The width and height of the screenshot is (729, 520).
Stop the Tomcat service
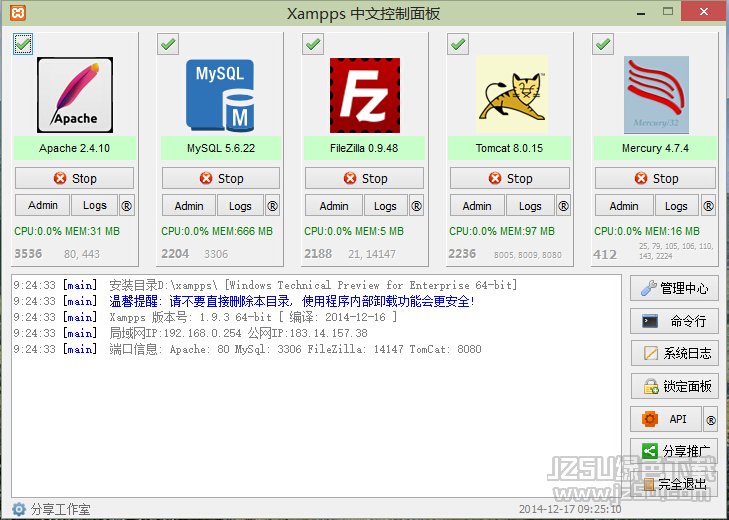pyautogui.click(x=510, y=178)
